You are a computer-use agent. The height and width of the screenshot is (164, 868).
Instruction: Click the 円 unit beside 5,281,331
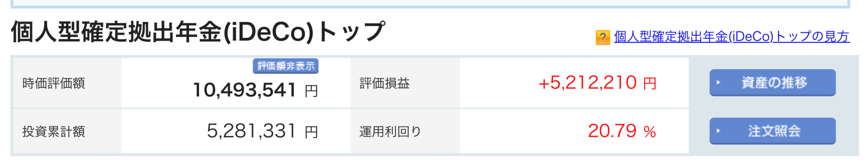click(x=311, y=132)
